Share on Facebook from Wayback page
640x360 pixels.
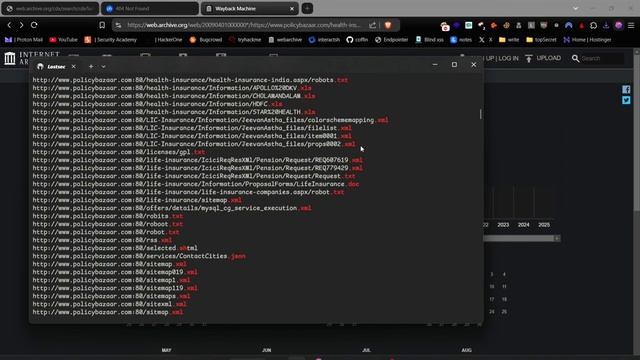pos(626,89)
